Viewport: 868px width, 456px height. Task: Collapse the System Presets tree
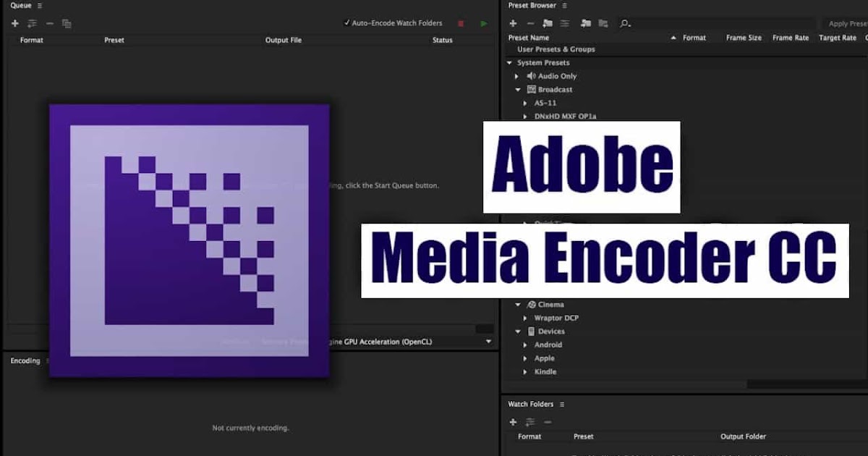coord(510,63)
